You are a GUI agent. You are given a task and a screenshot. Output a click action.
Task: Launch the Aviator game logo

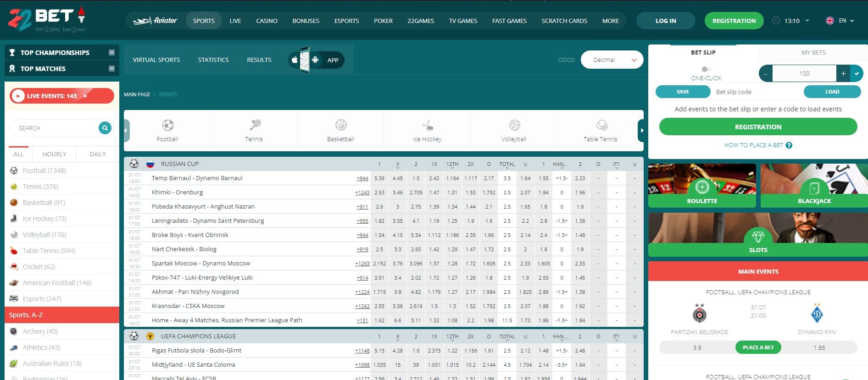coord(155,21)
